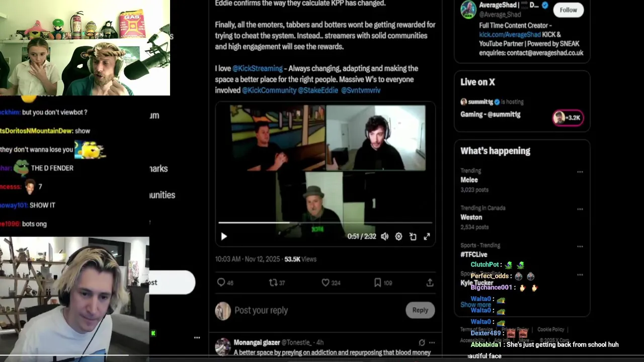Open Gaming - @summit1g live broadcast
The height and width of the screenshot is (362, 644).
tap(491, 115)
